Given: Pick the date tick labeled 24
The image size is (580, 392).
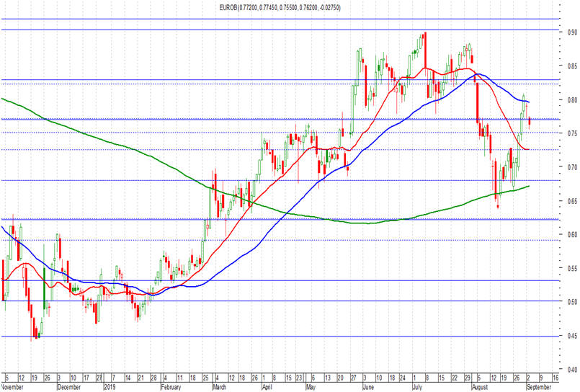Looking at the screenshot, I should tap(403, 378).
